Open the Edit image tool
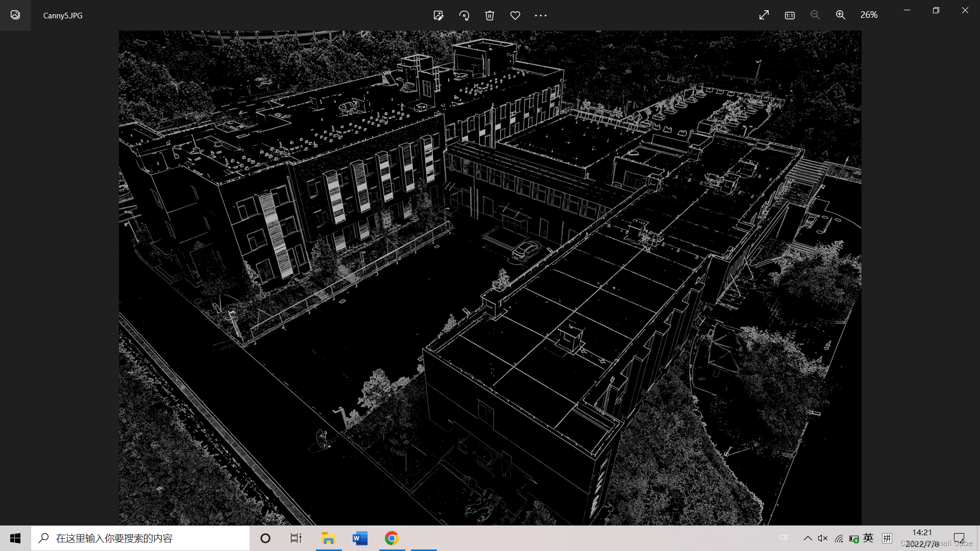The image size is (980, 551). tap(438, 15)
